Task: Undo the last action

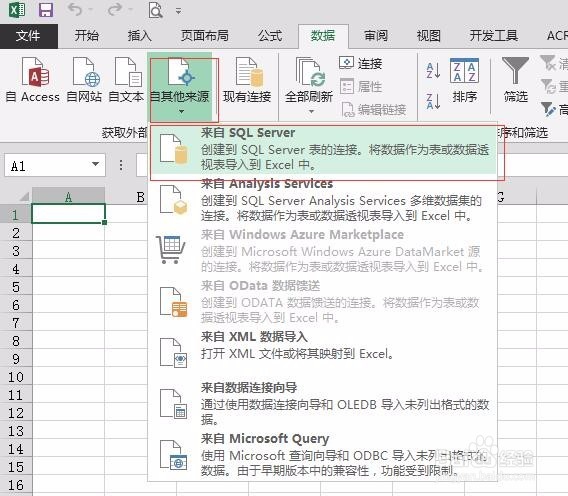Action: 75,9
